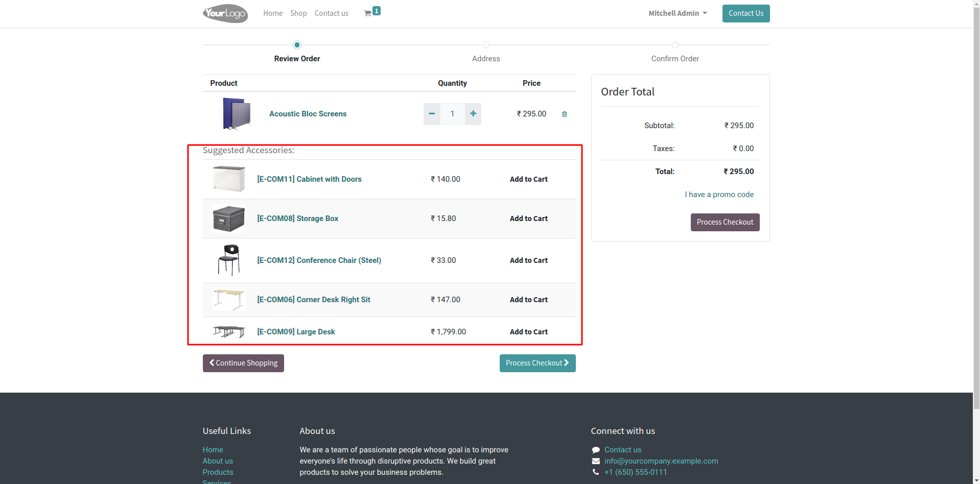Click the teal Process Checkout button below cart
Viewport: 980px width, 484px height.
coord(538,363)
